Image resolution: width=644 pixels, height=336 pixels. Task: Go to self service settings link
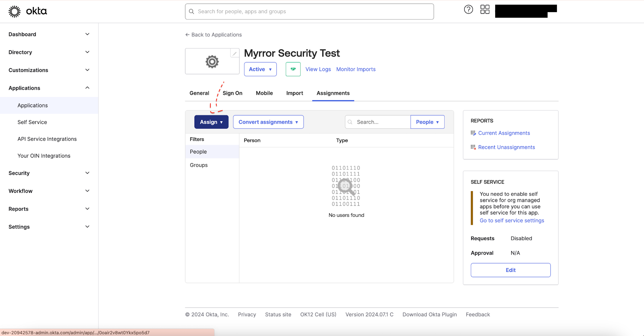(512, 220)
